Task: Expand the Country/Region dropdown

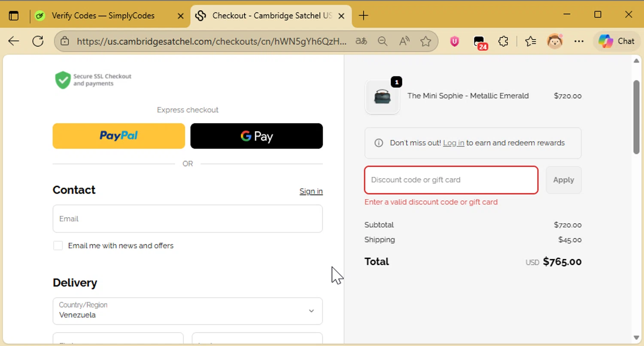Action: pos(188,311)
